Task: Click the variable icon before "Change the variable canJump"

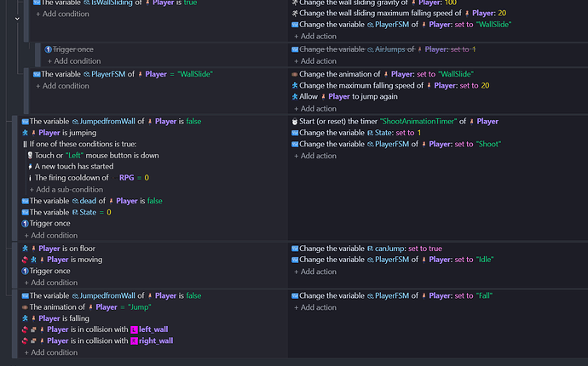Action: tap(295, 249)
